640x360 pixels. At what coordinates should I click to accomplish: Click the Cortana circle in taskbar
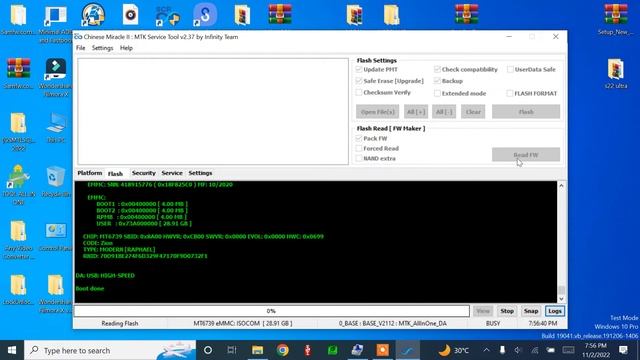click(208, 350)
